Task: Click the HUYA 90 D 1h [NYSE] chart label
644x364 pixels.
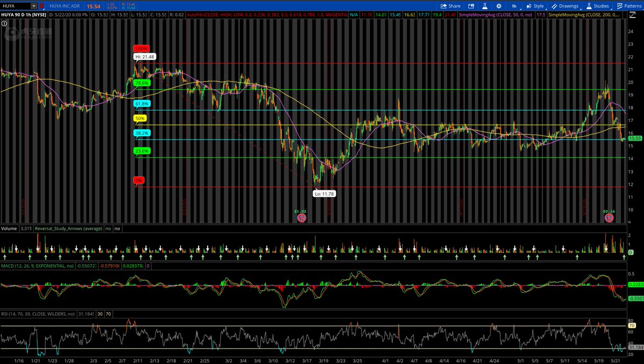Action: pyautogui.click(x=24, y=16)
